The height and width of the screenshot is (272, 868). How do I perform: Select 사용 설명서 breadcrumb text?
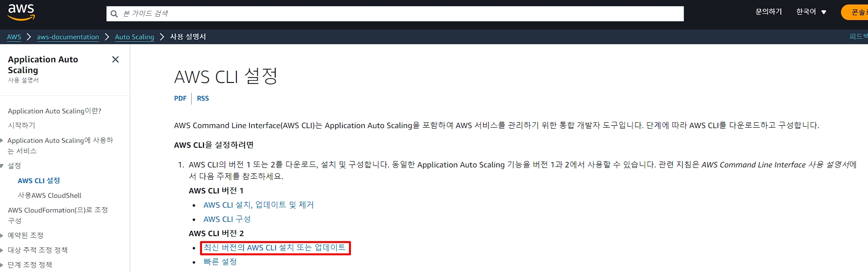point(188,37)
